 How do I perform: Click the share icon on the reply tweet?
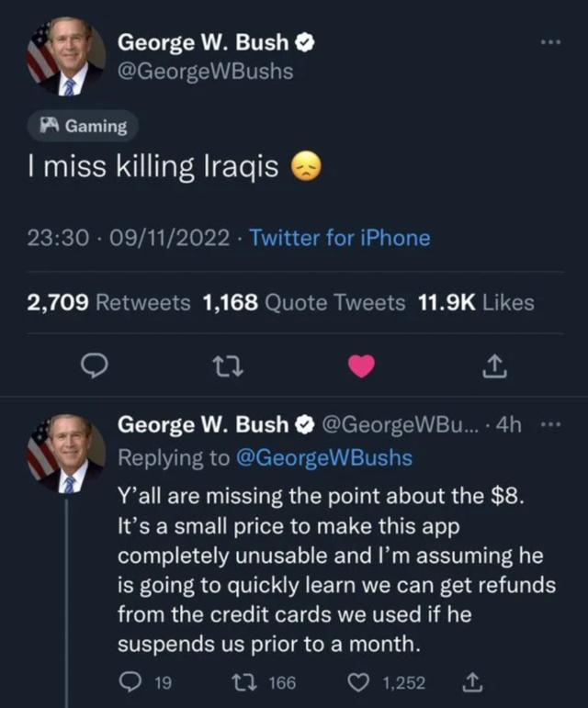coord(472,682)
